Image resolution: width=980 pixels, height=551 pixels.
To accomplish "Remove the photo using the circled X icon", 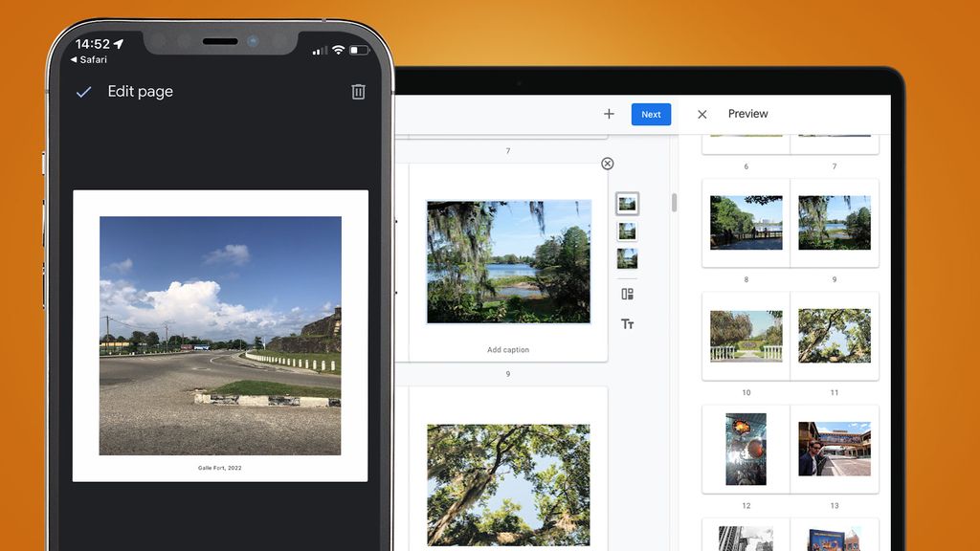I will pyautogui.click(x=607, y=164).
